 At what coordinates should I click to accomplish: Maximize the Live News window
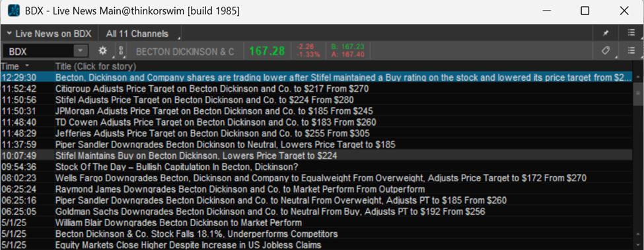pos(585,11)
